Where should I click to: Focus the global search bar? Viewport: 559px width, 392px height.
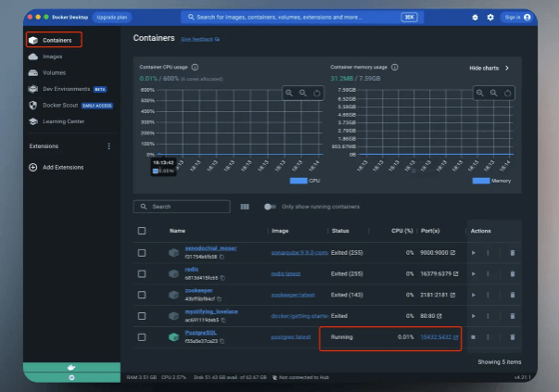tap(302, 17)
